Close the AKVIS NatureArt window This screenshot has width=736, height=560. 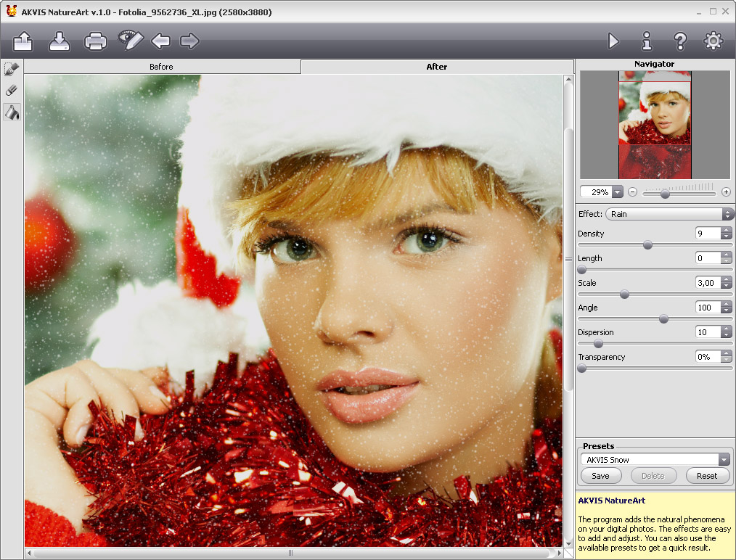[726, 12]
